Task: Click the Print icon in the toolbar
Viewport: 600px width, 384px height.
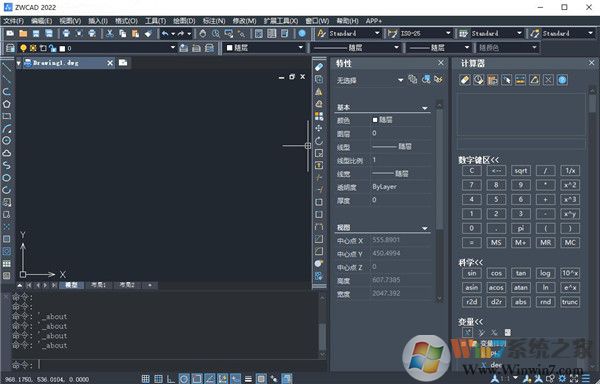Action: pyautogui.click(x=66, y=33)
